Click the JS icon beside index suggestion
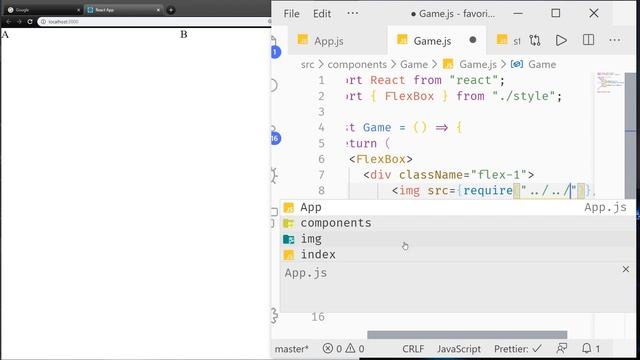The image size is (640, 360). [x=289, y=255]
